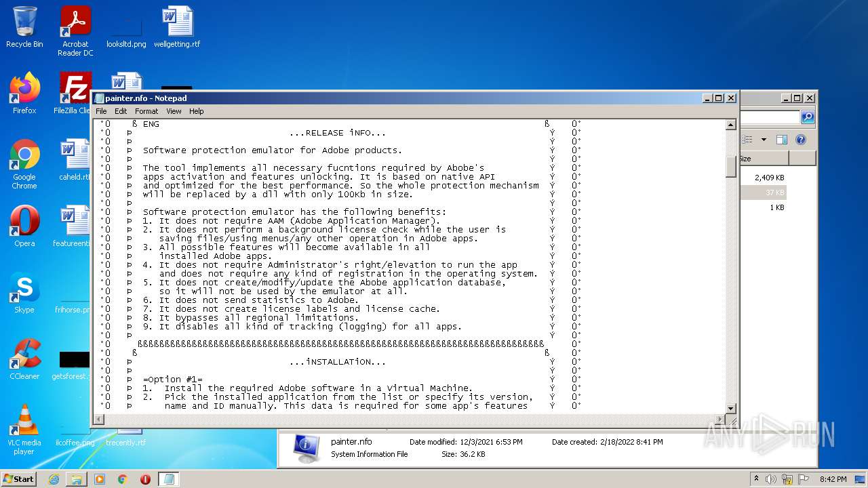Open the Help menu in Notepad

[196, 111]
